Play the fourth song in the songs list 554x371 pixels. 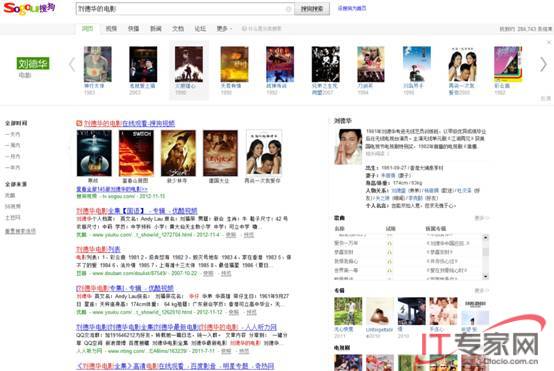tap(390, 270)
